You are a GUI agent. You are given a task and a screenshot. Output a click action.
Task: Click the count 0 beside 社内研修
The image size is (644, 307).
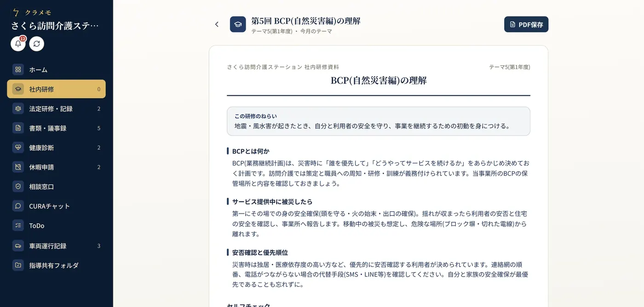tap(99, 89)
